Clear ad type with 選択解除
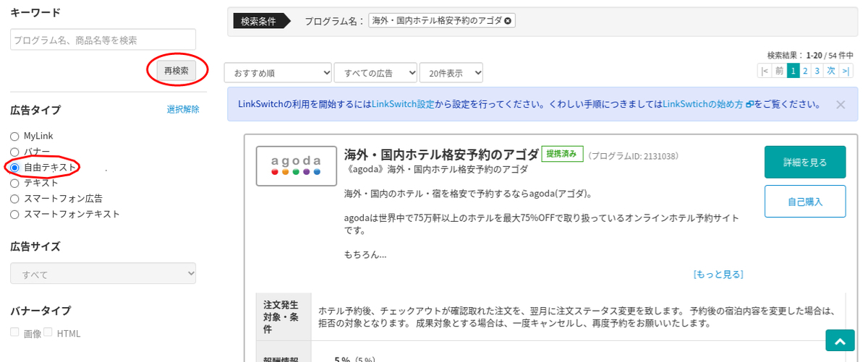This screenshot has width=868, height=362. coord(183,110)
